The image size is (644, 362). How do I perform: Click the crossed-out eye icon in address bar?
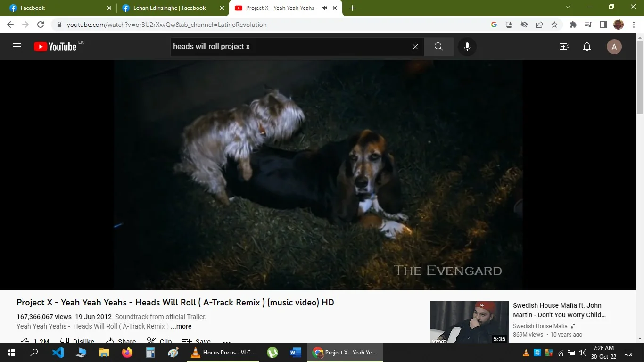coord(524,25)
